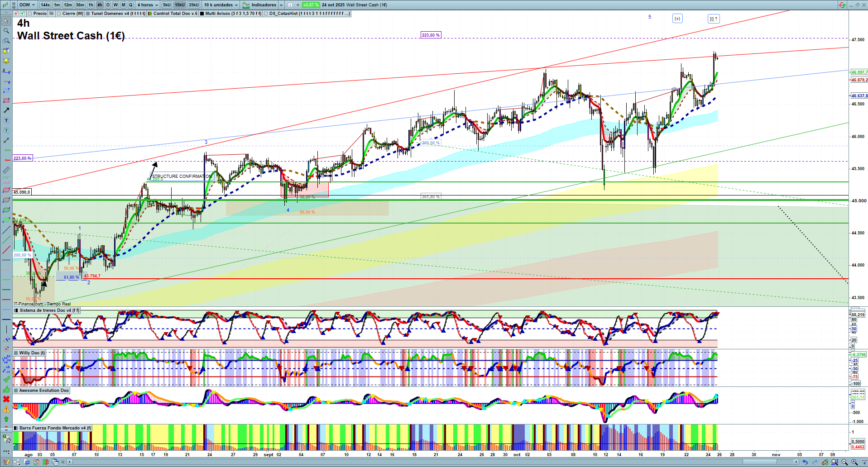Viewport: 868px width, 467px height.
Task: Toggle the Precio checkbox
Action: pos(30,14)
